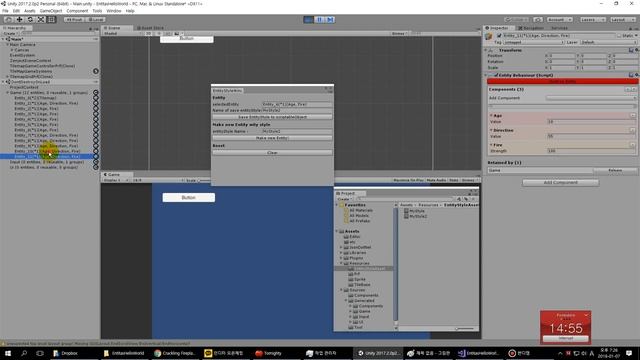640x360 pixels.
Task: Collapse the Transform component
Action: 486,50
